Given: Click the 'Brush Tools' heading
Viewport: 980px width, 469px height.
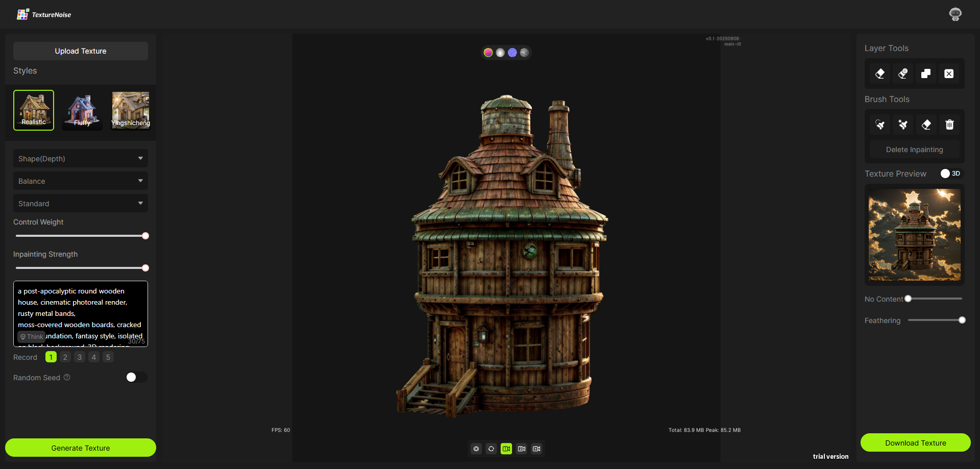Looking at the screenshot, I should [x=887, y=99].
